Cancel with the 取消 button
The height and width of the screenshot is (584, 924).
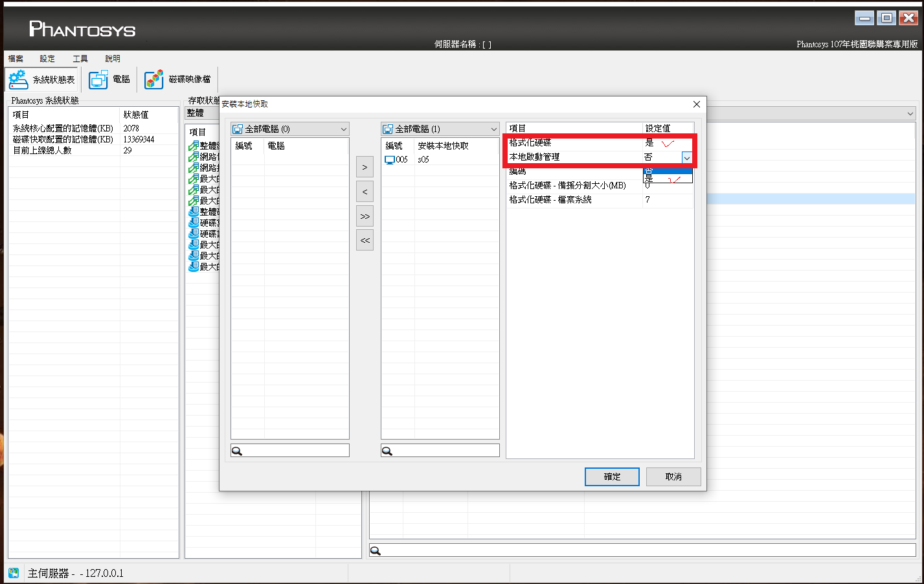tap(673, 477)
